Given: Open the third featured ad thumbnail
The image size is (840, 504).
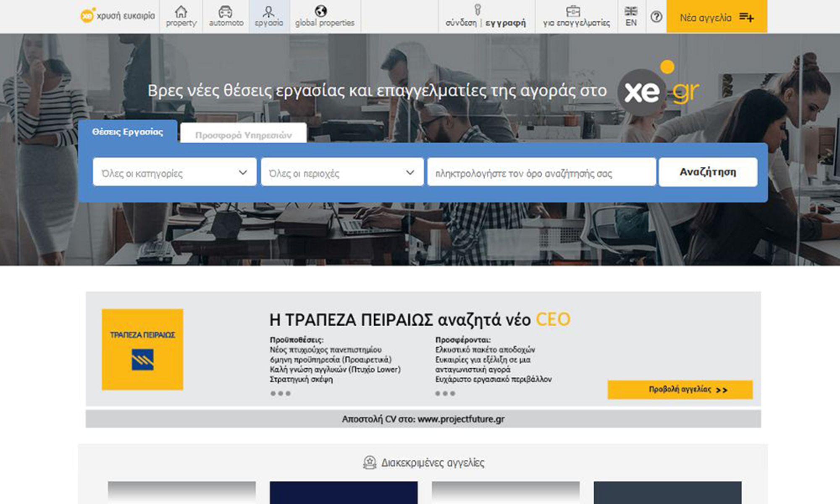Looking at the screenshot, I should pyautogui.click(x=506, y=493).
